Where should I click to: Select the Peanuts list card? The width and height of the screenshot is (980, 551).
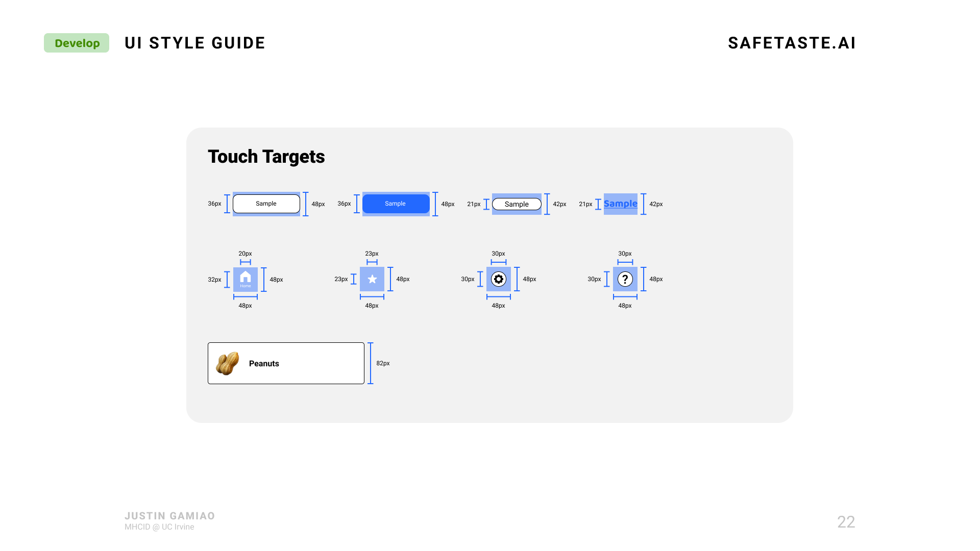point(286,363)
